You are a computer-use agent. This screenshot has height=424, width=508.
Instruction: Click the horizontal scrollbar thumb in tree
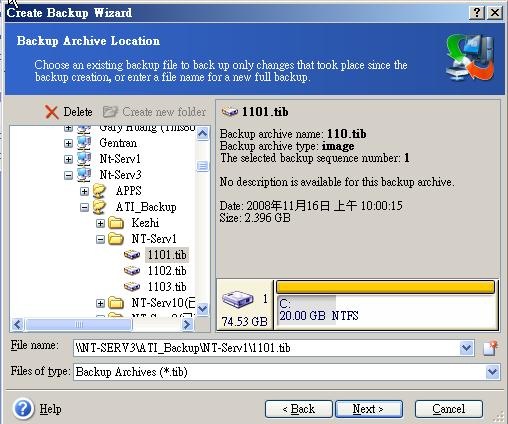79,324
